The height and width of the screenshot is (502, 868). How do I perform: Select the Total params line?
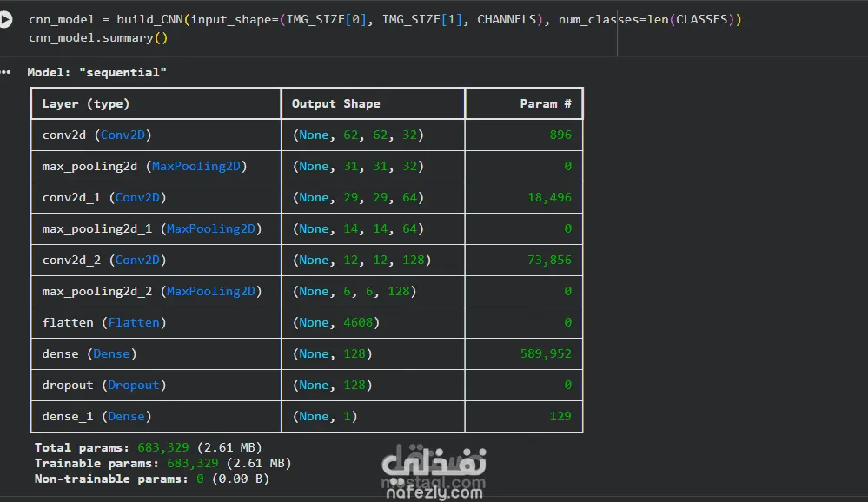[x=149, y=448]
